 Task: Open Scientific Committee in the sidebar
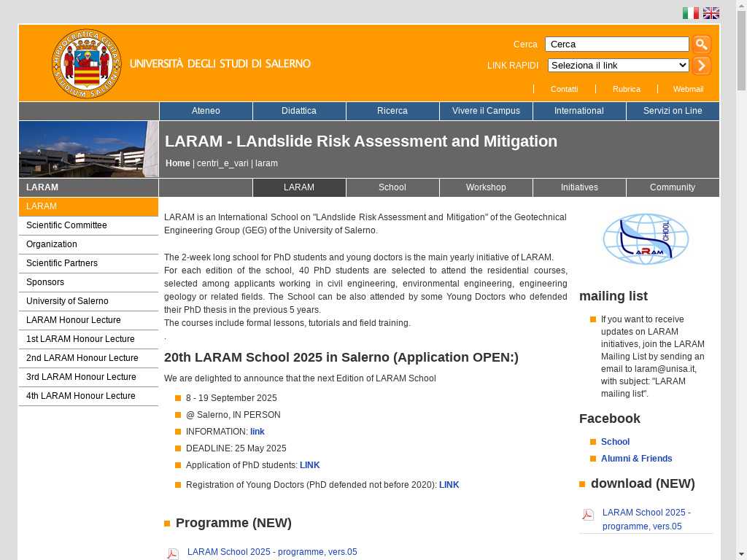88,225
